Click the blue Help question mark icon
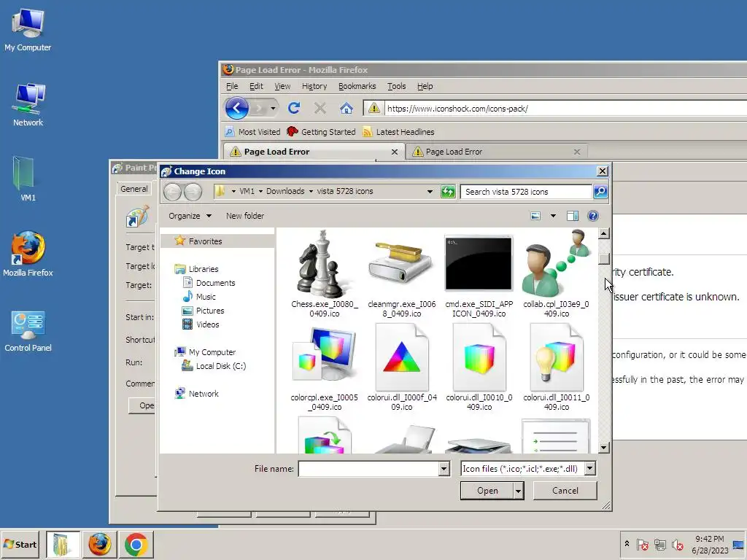 (592, 216)
